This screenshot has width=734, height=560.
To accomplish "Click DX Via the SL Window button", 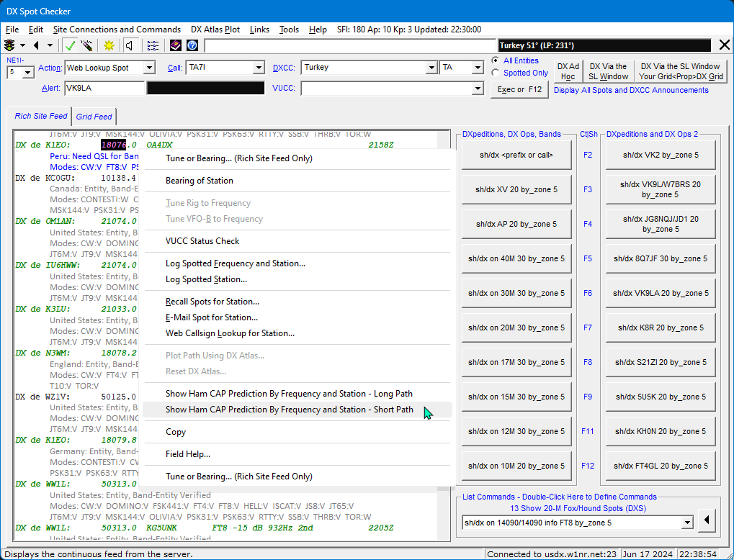I will 608,71.
